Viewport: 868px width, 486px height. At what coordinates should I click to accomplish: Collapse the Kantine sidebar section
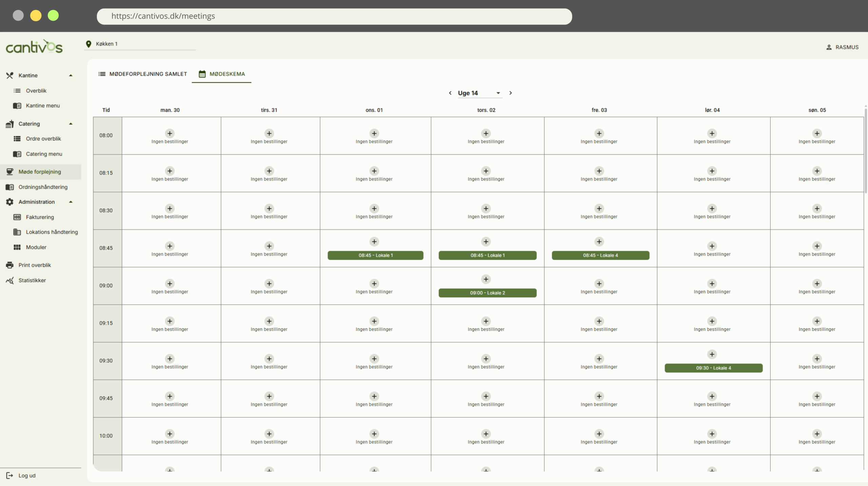coord(71,75)
